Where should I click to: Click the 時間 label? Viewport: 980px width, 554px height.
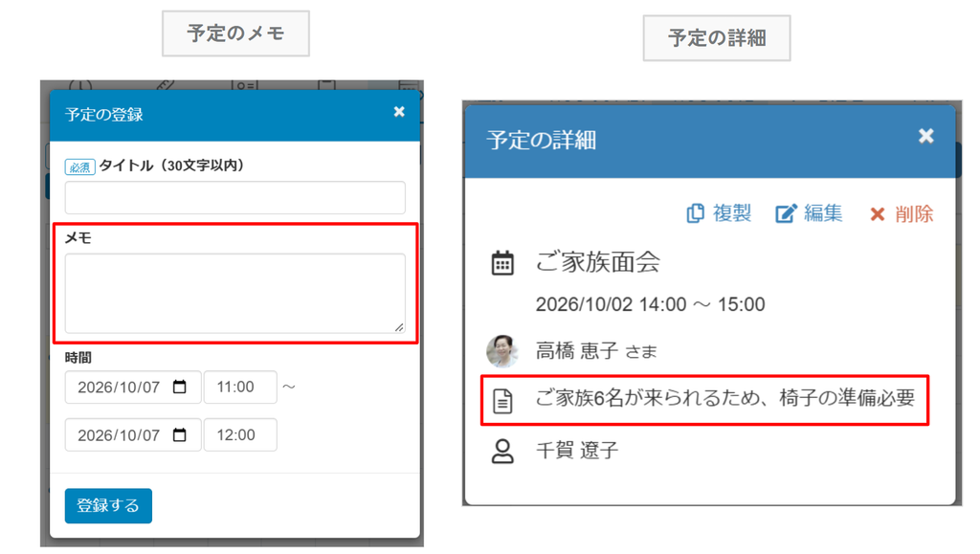tap(78, 357)
